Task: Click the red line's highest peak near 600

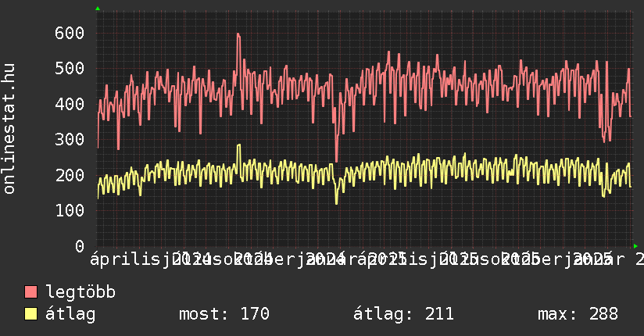Action: tap(238, 34)
